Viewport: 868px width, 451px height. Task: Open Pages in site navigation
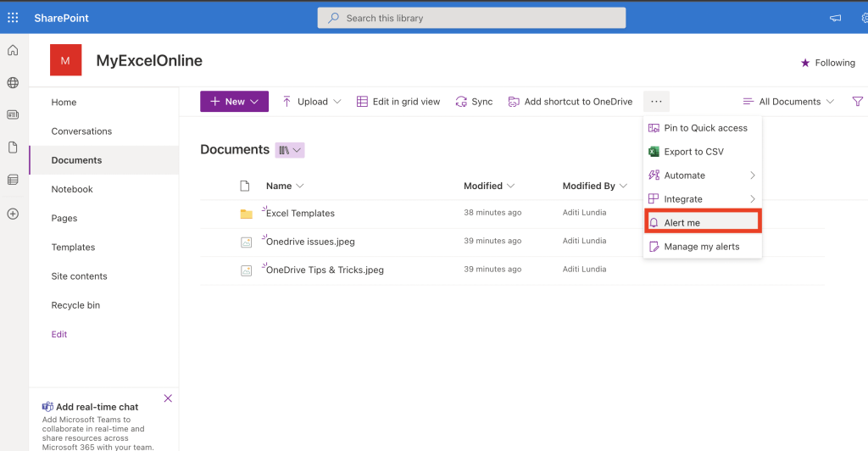coord(64,218)
